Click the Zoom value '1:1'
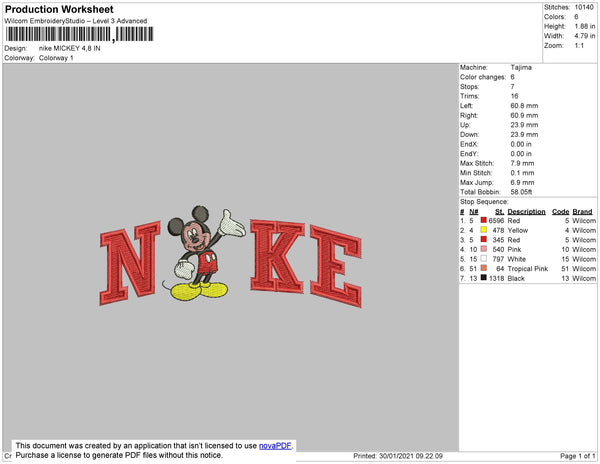The image size is (600, 464). pos(579,46)
